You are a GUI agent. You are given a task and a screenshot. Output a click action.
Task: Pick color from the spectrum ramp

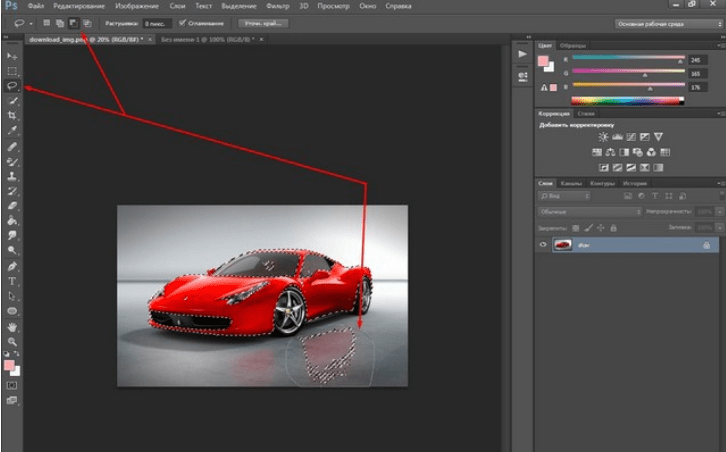tap(627, 100)
